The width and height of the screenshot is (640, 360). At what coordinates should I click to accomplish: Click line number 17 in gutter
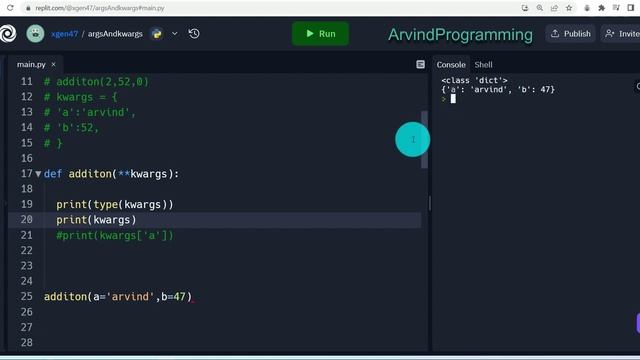(x=27, y=173)
